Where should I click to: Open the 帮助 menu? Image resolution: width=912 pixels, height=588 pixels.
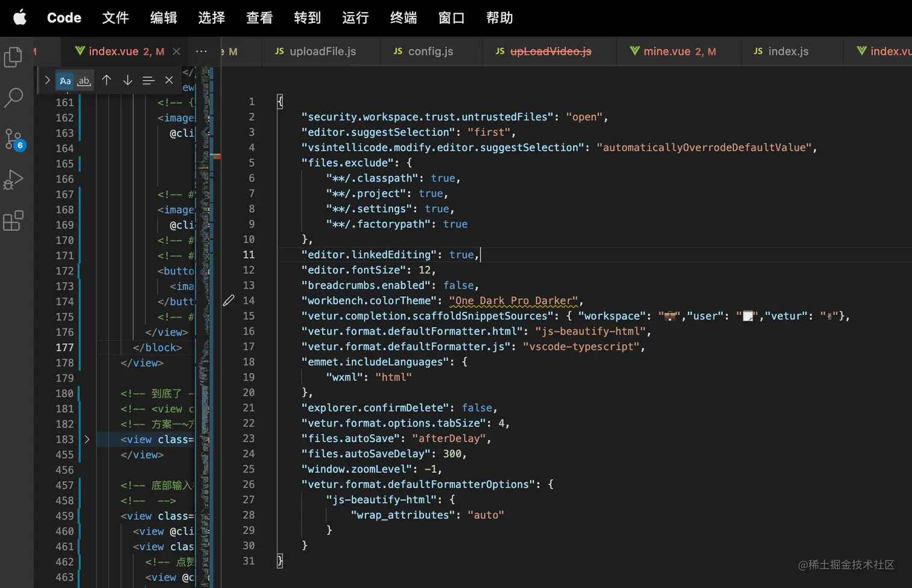pyautogui.click(x=499, y=17)
